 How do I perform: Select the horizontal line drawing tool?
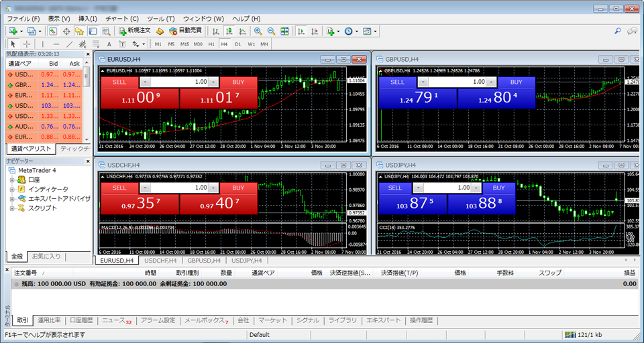(56, 44)
